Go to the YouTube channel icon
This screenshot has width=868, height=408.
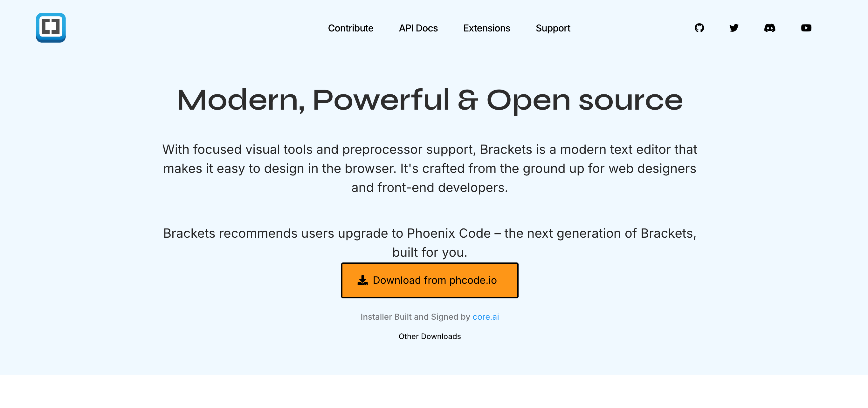pos(806,28)
